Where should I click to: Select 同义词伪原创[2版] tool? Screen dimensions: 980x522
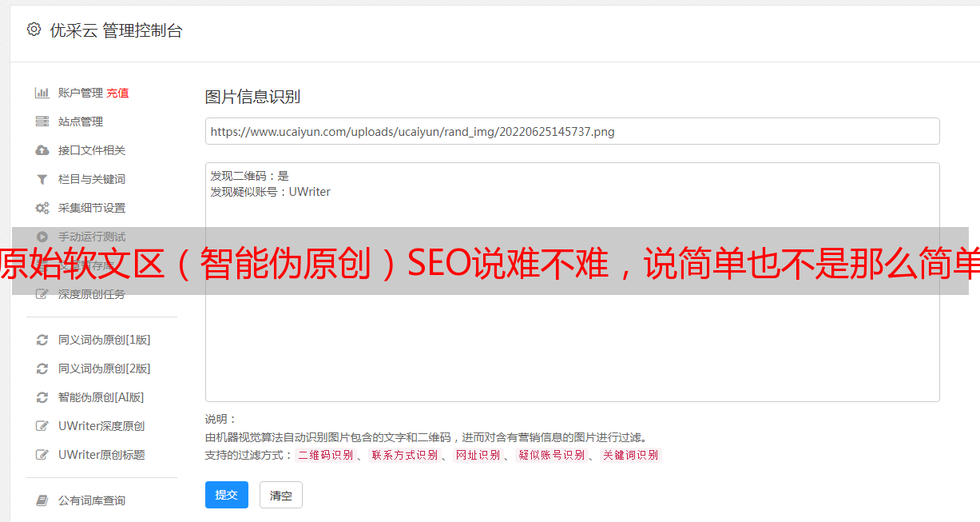point(105,369)
